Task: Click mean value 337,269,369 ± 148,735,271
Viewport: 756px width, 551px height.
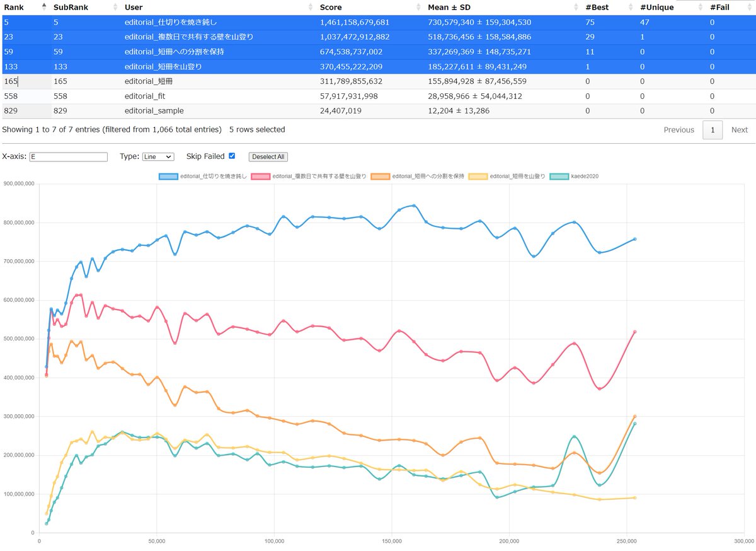Action: click(x=479, y=52)
